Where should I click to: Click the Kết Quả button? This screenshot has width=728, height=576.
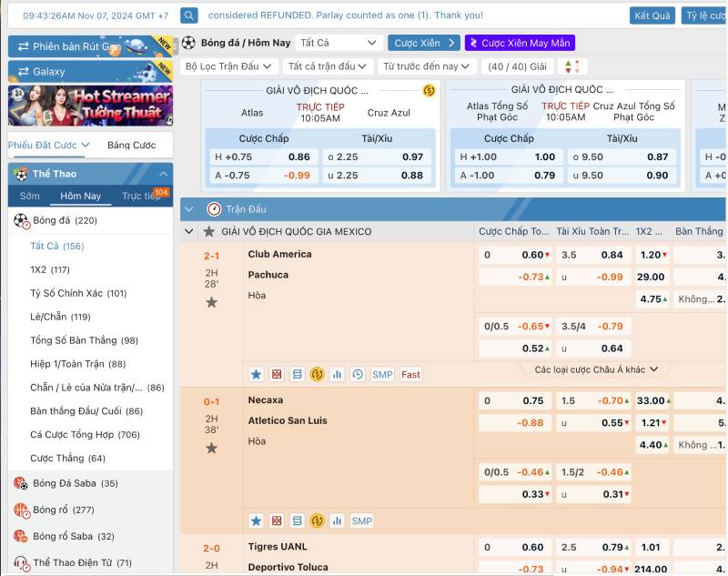pyautogui.click(x=652, y=15)
